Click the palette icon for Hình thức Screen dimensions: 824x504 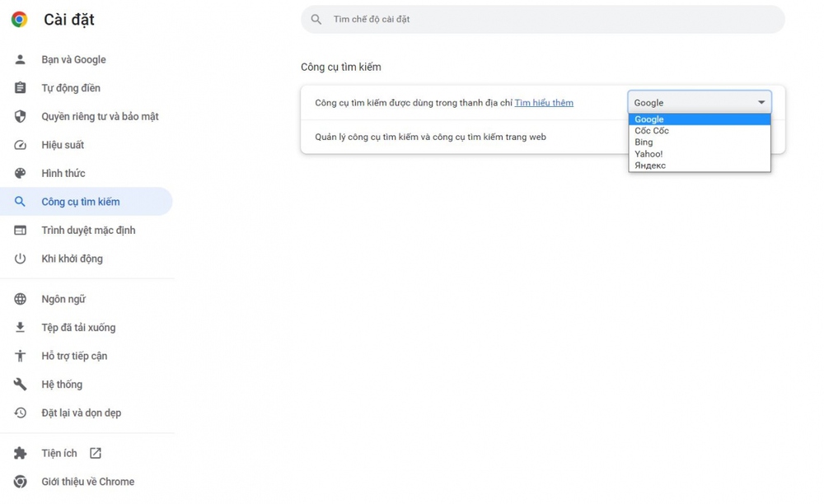(x=20, y=173)
